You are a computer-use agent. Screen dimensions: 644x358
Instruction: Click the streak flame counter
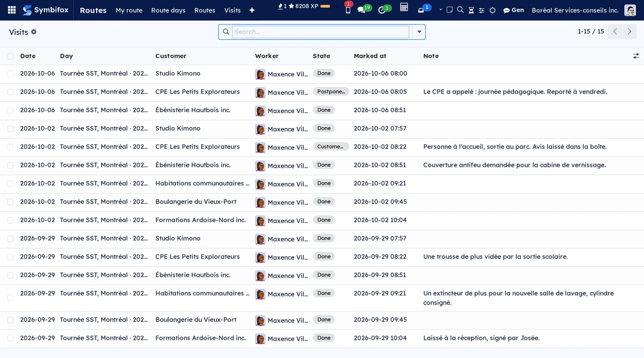[x=283, y=6]
